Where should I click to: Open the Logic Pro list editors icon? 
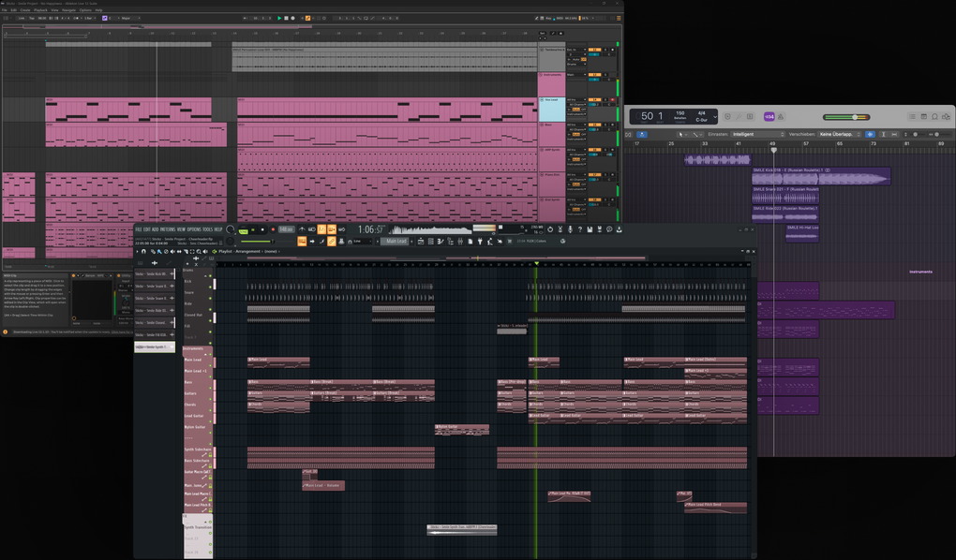(x=912, y=117)
